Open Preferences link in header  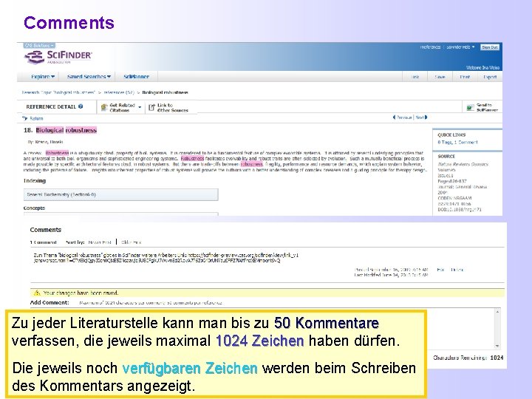click(x=430, y=47)
